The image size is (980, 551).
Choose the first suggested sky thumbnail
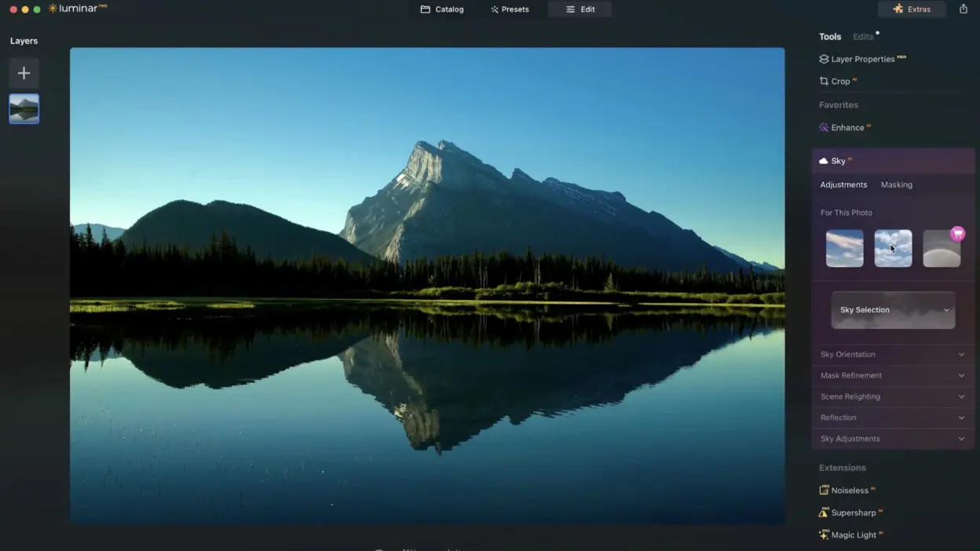pos(844,248)
